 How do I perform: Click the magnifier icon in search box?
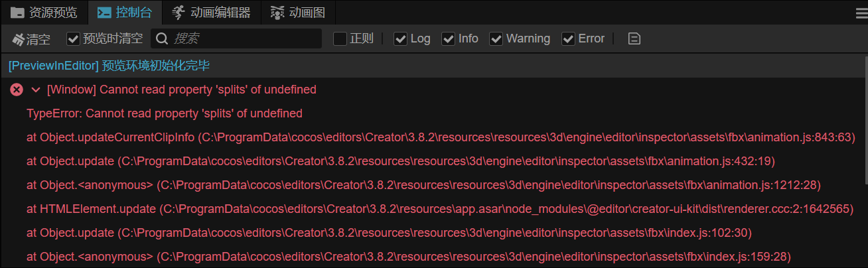pyautogui.click(x=161, y=39)
